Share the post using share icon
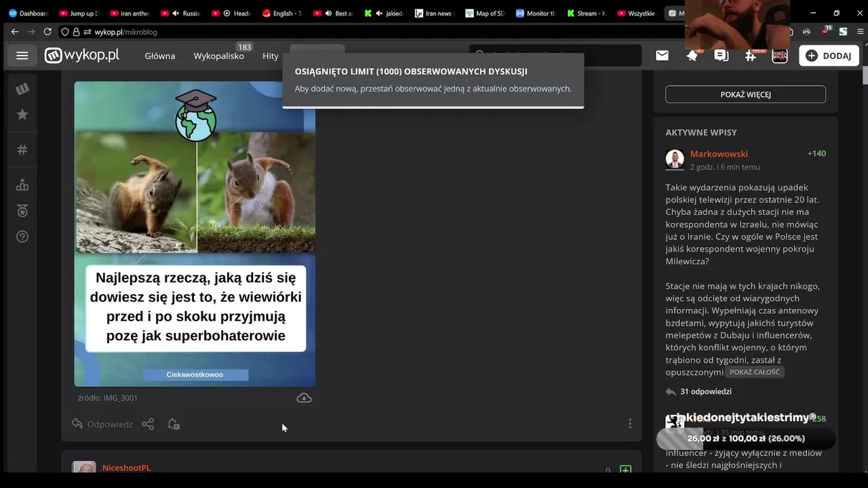This screenshot has width=868, height=488. point(148,424)
